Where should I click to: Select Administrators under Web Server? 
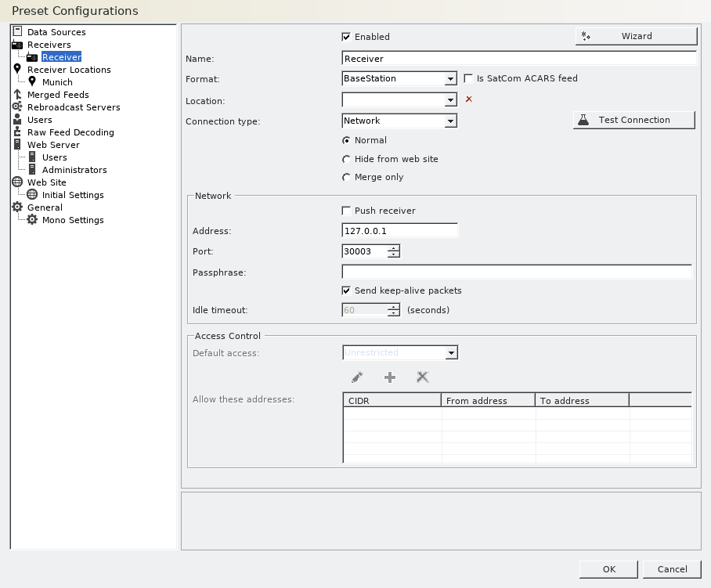pyautogui.click(x=74, y=170)
